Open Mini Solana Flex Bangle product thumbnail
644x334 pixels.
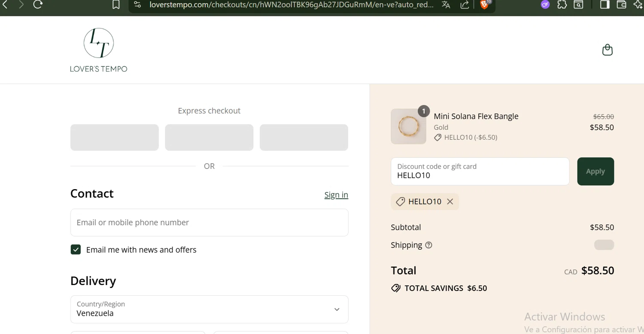[408, 126]
